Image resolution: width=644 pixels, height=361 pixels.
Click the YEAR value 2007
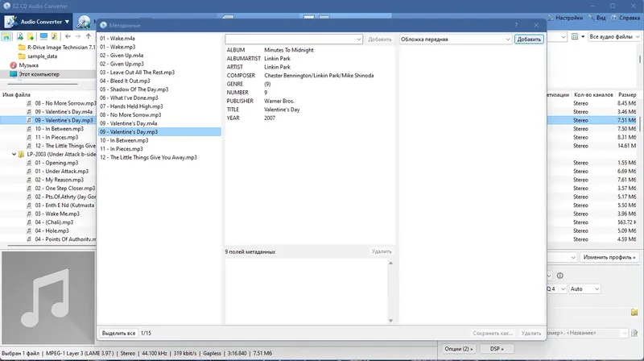[x=270, y=118]
